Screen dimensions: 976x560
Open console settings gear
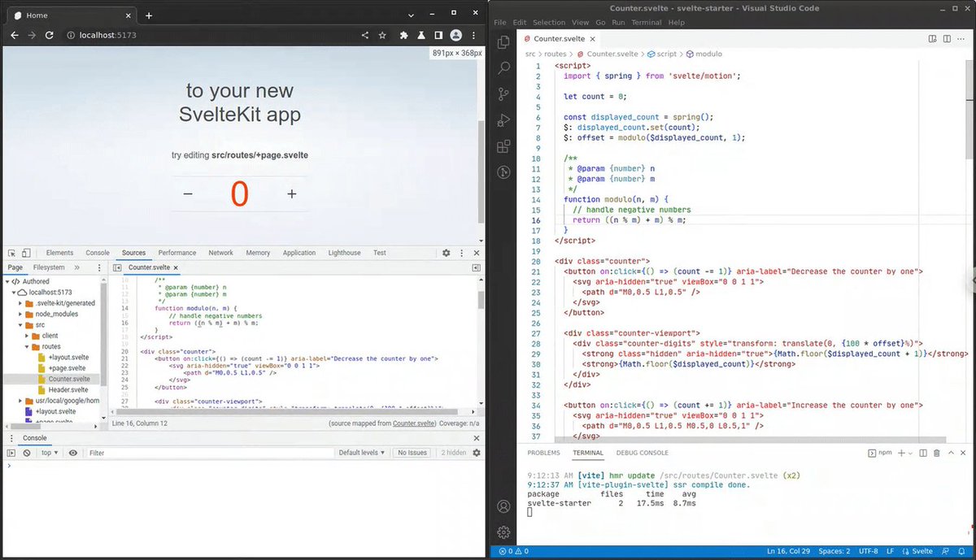click(x=477, y=453)
